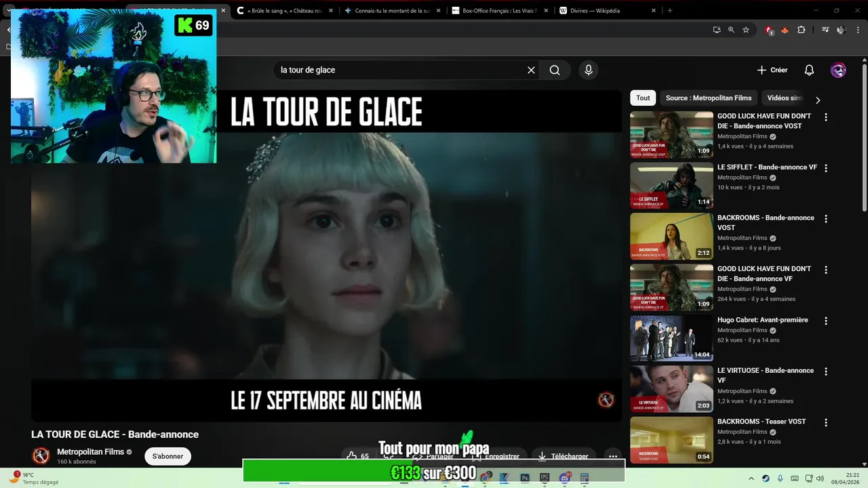
Task: Open BACKROOMS Teaser VOST thumbnail
Action: [x=671, y=440]
